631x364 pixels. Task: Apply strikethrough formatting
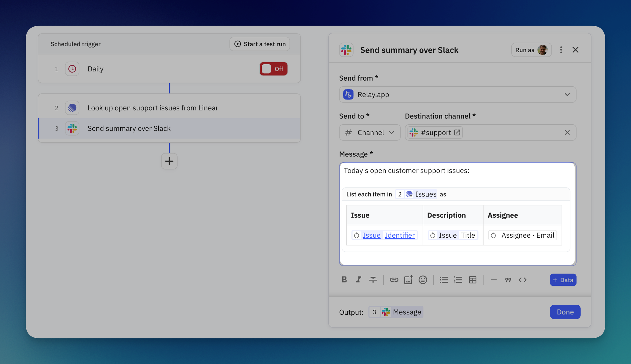point(373,280)
